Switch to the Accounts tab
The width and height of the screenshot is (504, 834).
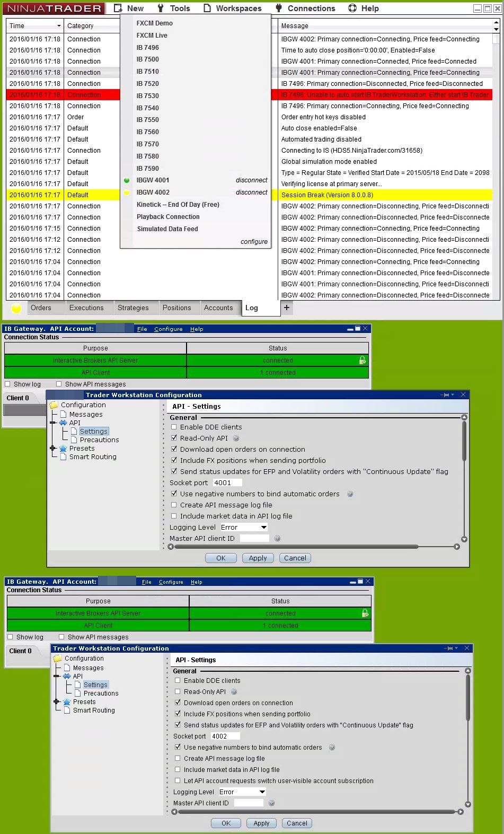click(x=218, y=308)
